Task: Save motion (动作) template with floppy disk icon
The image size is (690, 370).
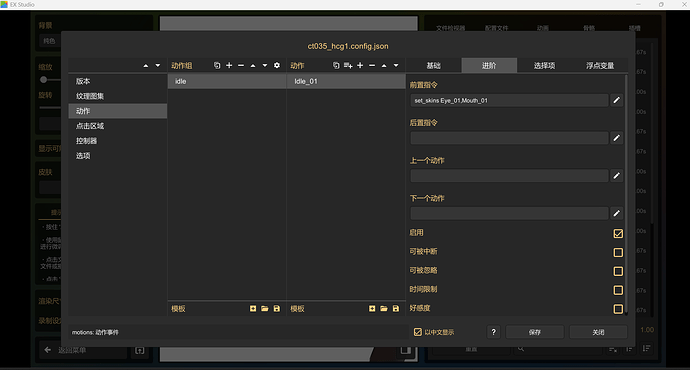Action: pyautogui.click(x=396, y=309)
